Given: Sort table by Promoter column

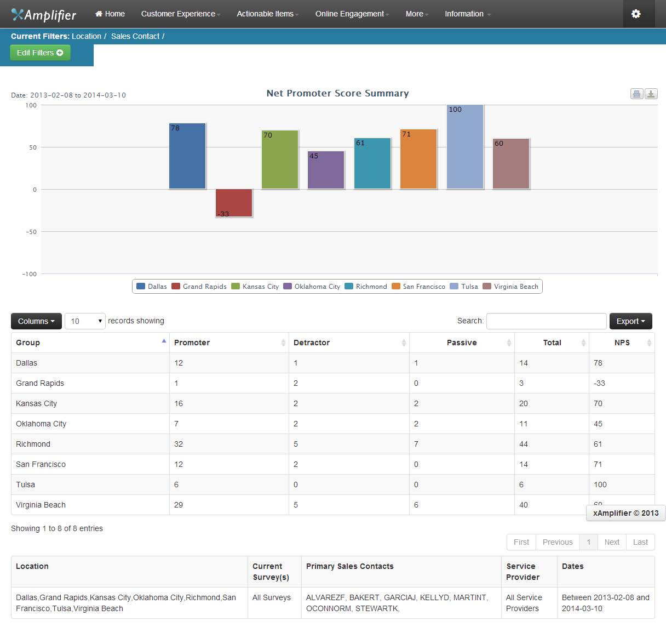Looking at the screenshot, I should click(229, 343).
